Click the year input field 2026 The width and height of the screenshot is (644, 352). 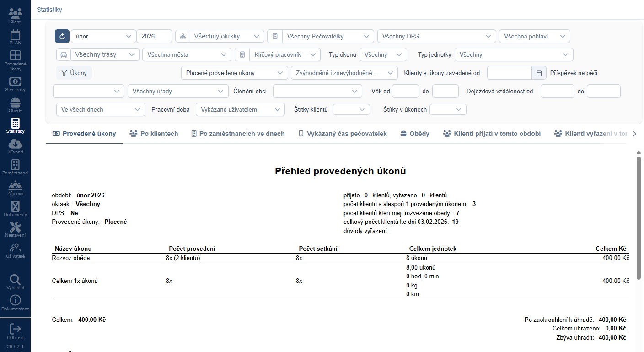click(x=154, y=36)
